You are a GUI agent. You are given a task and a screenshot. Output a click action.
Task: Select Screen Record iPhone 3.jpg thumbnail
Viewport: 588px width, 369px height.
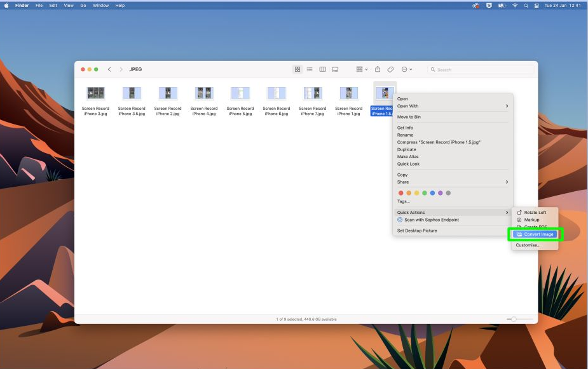(95, 93)
